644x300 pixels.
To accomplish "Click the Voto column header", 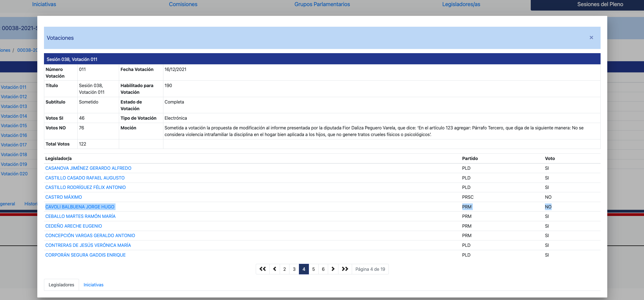I will pyautogui.click(x=550, y=158).
